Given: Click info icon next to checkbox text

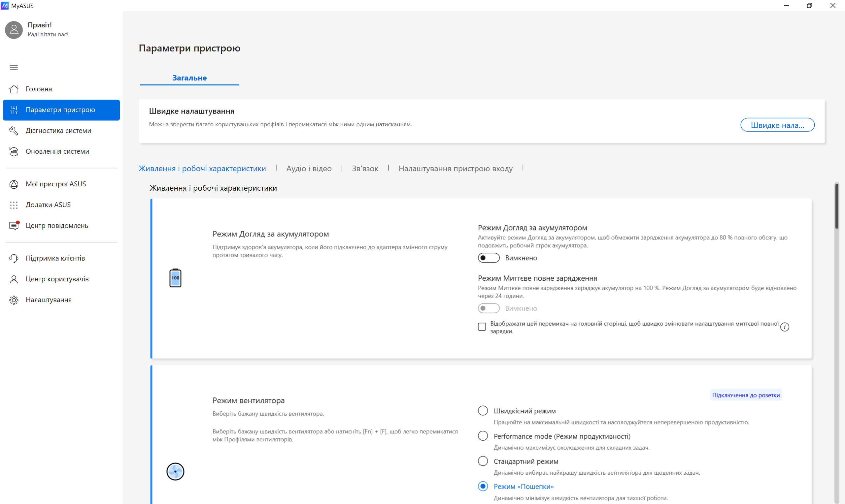Looking at the screenshot, I should (784, 327).
